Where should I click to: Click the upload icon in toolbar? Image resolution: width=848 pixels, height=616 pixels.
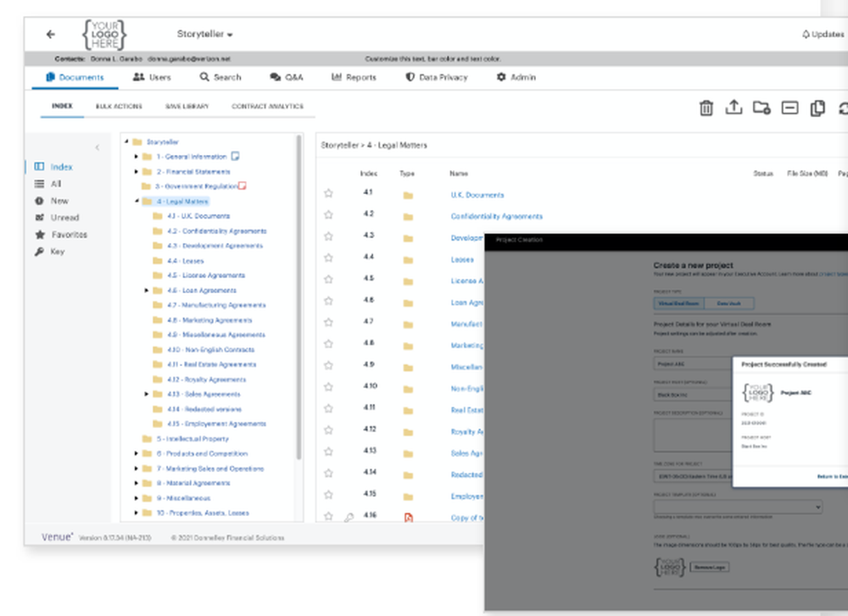coord(734,108)
